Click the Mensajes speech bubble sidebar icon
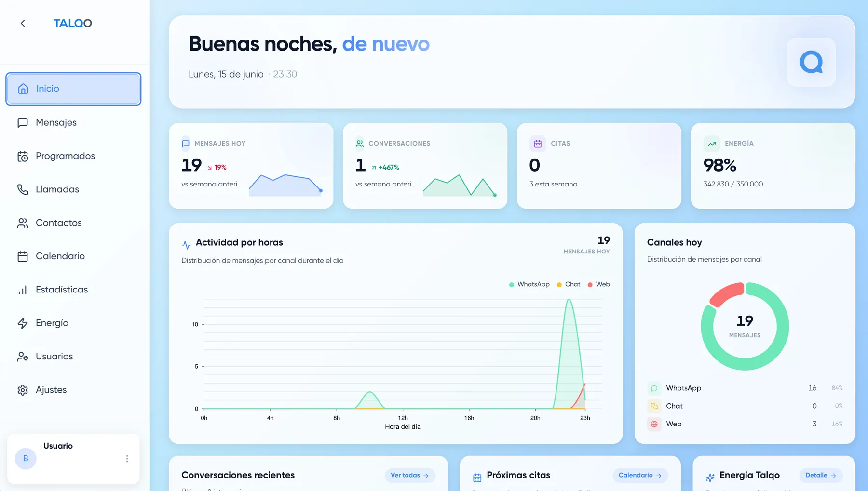The height and width of the screenshot is (491, 868). pos(23,123)
